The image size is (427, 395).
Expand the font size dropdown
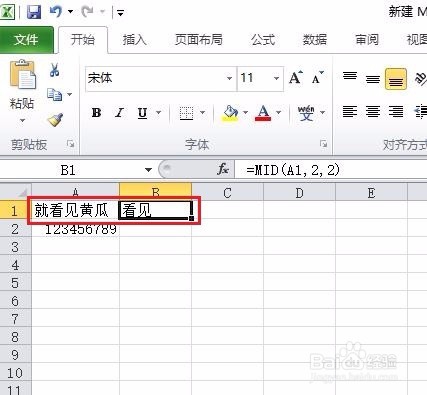click(x=276, y=78)
